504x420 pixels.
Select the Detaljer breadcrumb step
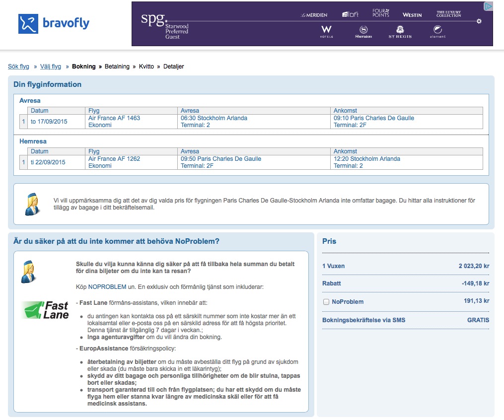point(173,67)
